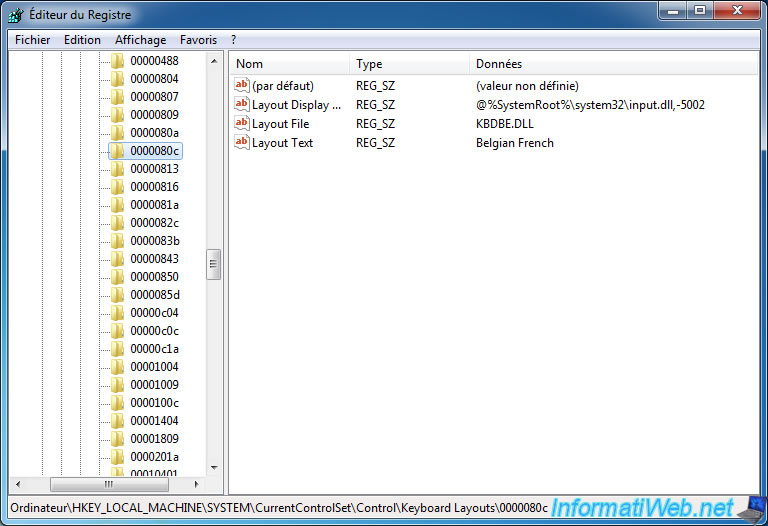Open the Affichage menu
Screen dimensions: 768x526
140,40
